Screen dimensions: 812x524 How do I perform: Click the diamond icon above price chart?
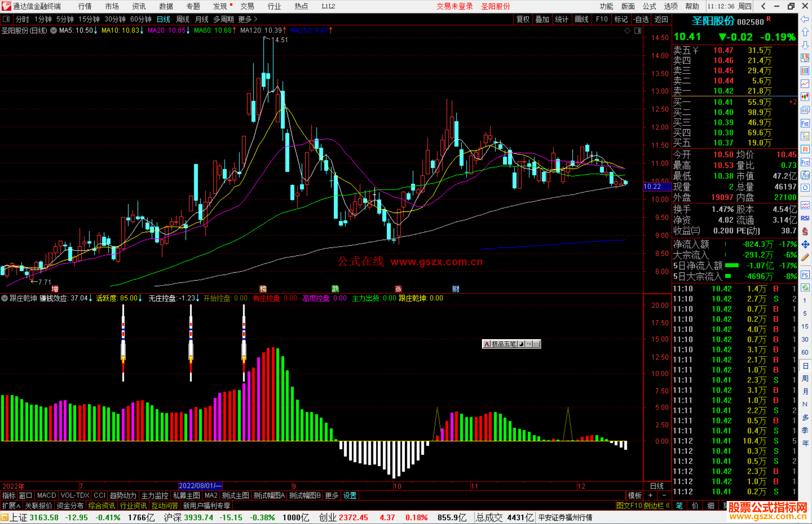click(x=627, y=31)
